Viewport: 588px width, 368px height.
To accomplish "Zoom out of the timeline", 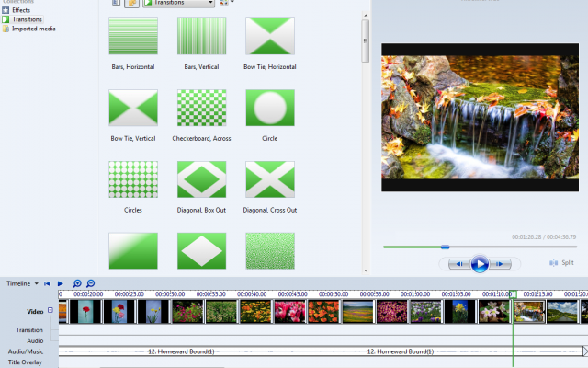I will coord(90,283).
